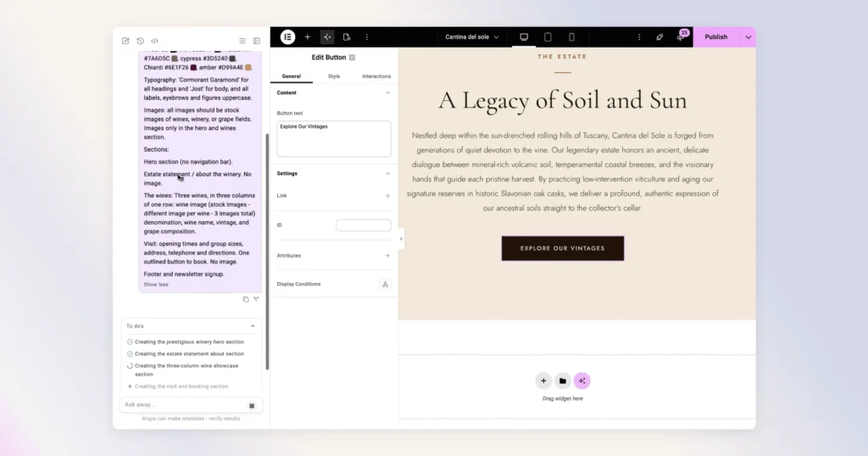Click the component icon next to Edit Button
The height and width of the screenshot is (456, 868).
point(352,58)
